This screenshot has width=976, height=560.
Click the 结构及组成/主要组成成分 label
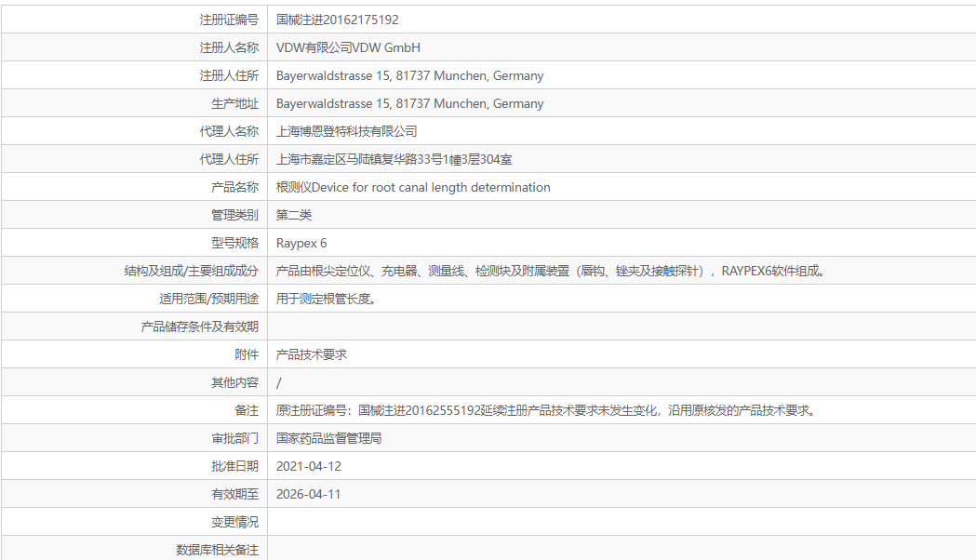click(x=191, y=272)
